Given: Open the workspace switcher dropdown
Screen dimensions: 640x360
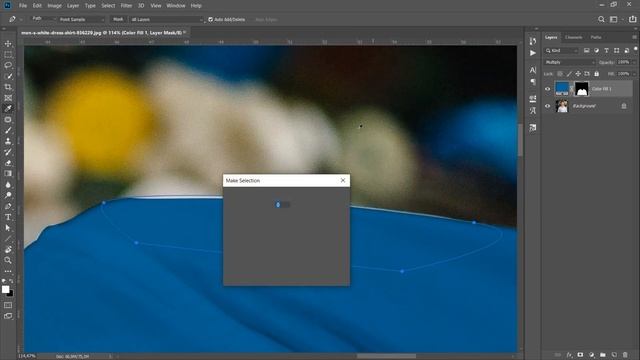Looking at the screenshot, I should pos(616,19).
